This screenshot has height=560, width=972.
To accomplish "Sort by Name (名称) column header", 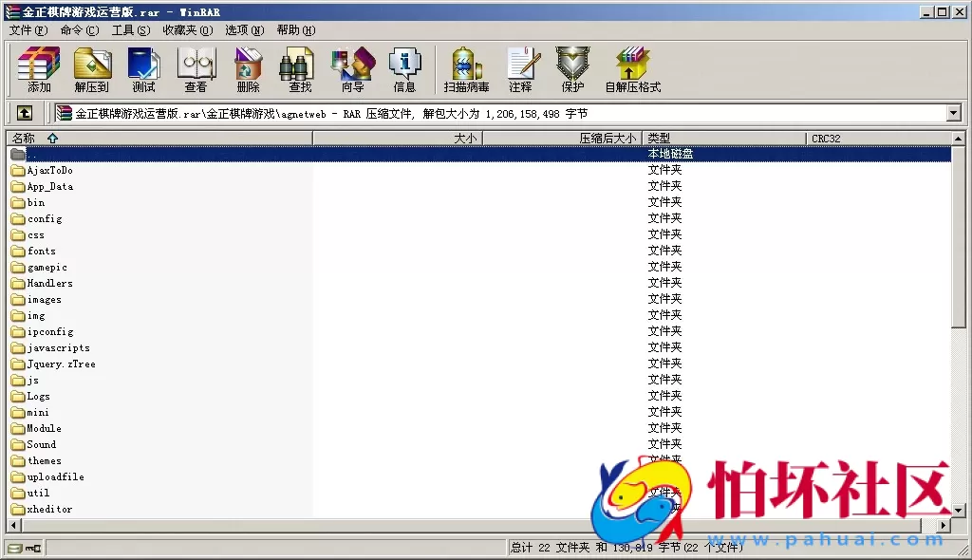I will [23, 139].
